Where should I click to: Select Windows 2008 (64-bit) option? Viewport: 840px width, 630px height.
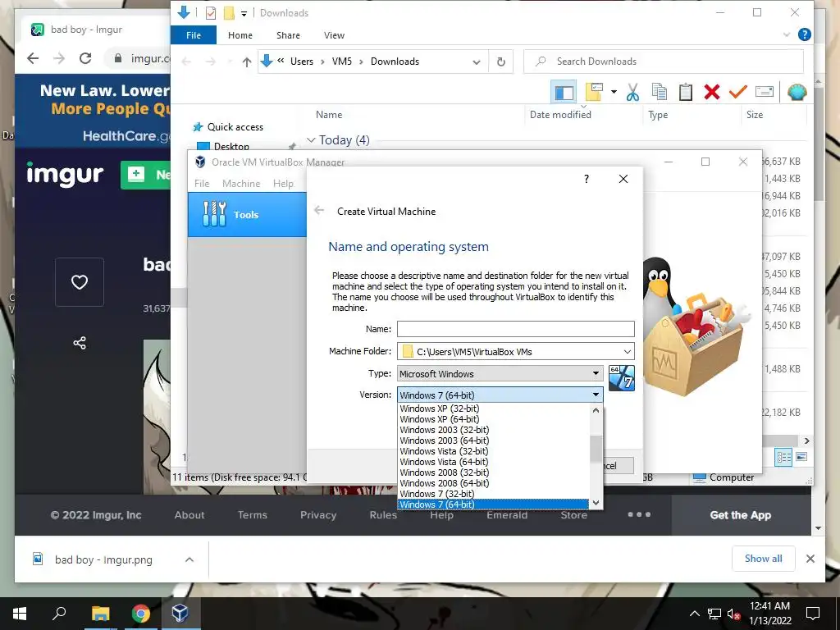pos(444,483)
